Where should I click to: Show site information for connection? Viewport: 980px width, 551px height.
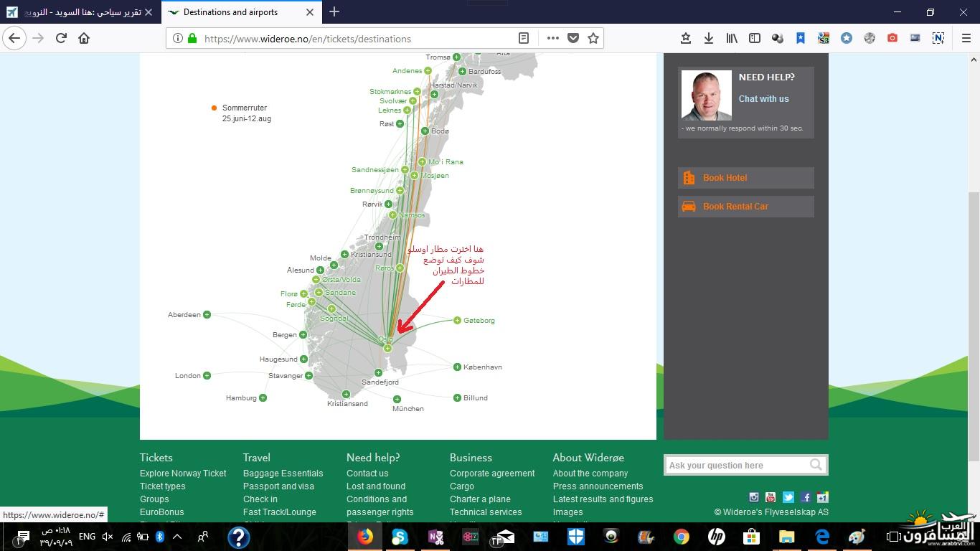click(178, 39)
